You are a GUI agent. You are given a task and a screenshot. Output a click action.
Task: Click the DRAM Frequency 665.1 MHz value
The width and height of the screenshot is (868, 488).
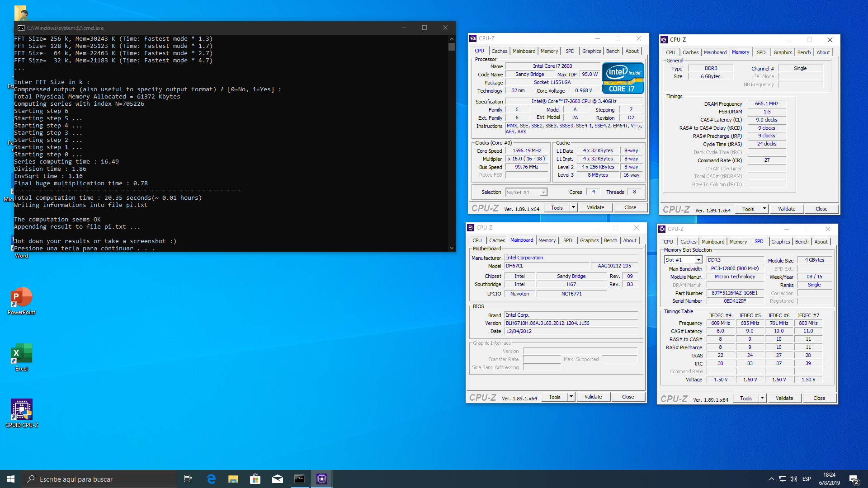tap(767, 103)
